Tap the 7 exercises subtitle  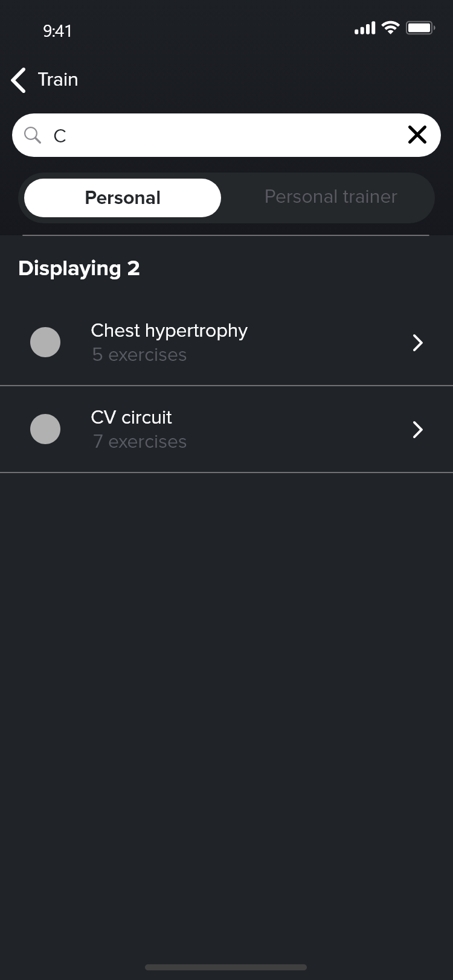[x=140, y=442]
